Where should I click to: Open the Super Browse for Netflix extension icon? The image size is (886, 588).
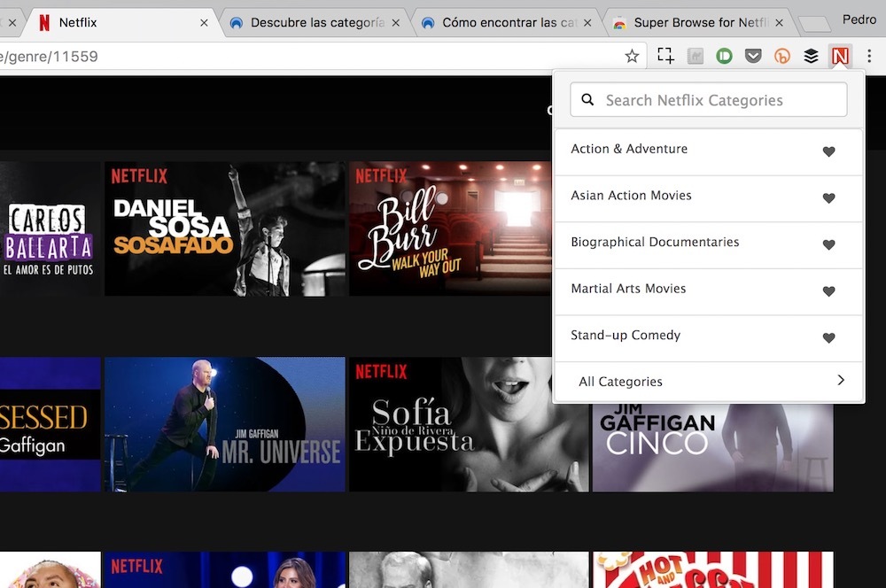click(x=839, y=55)
